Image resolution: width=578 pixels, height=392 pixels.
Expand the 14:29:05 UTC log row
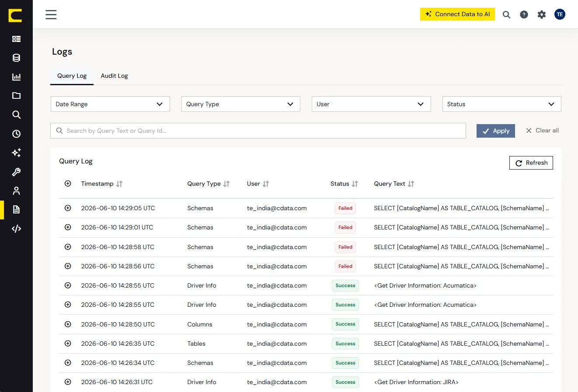68,208
